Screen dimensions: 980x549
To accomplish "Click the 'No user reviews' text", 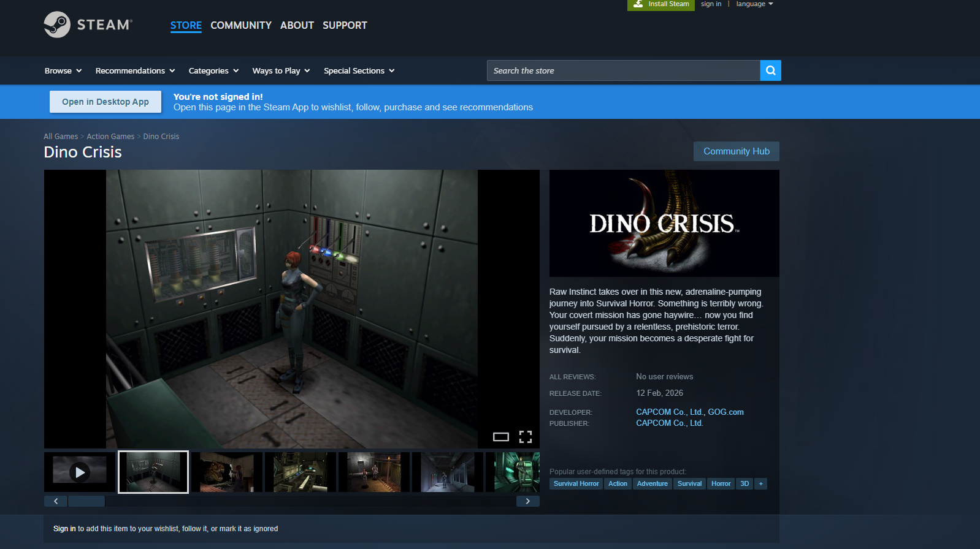I will [664, 377].
